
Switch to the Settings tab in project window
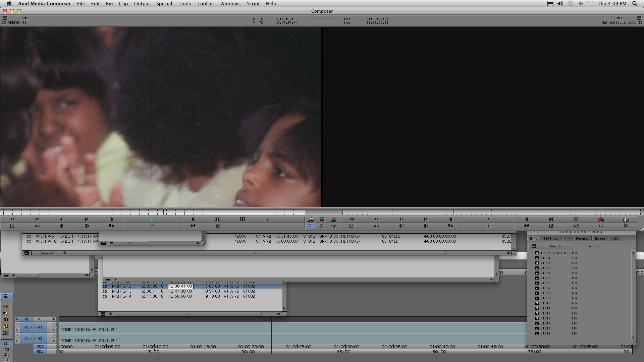tap(551, 238)
